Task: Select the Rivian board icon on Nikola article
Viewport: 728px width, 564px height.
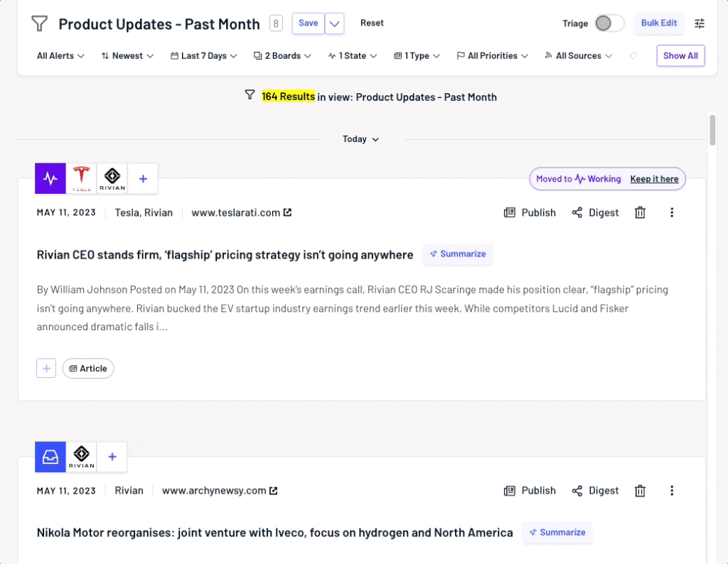Action: point(81,457)
